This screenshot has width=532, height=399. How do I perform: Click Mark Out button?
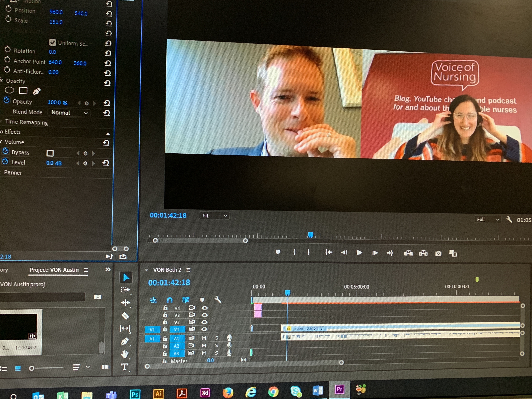(x=309, y=252)
